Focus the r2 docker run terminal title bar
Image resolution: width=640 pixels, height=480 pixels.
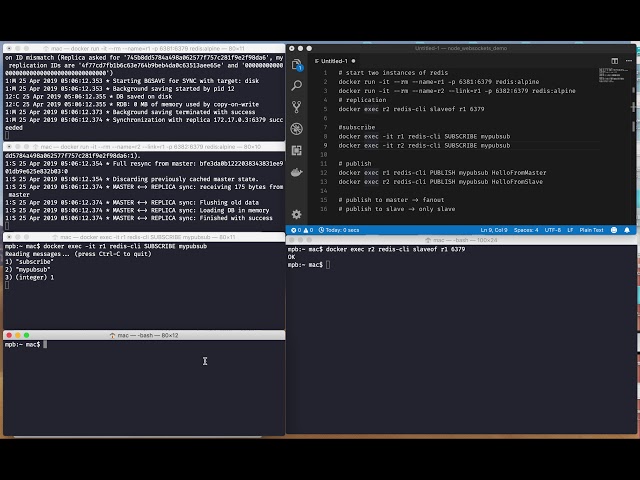click(x=144, y=147)
